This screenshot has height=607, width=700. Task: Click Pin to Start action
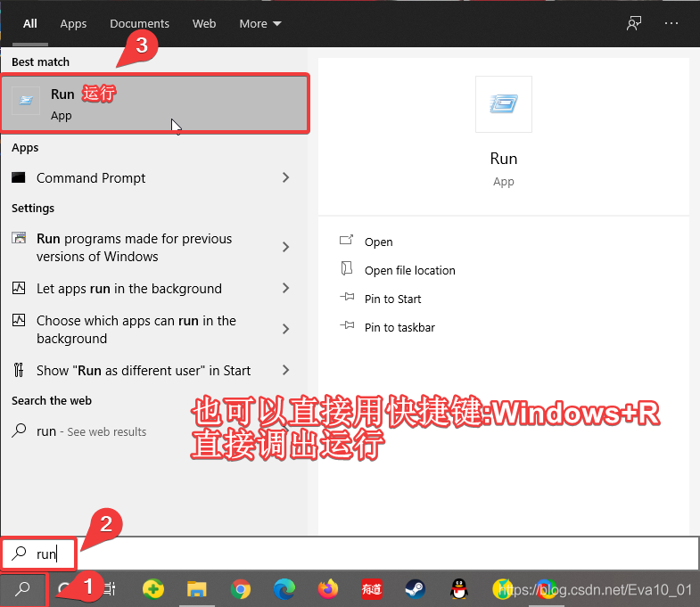[x=392, y=299]
